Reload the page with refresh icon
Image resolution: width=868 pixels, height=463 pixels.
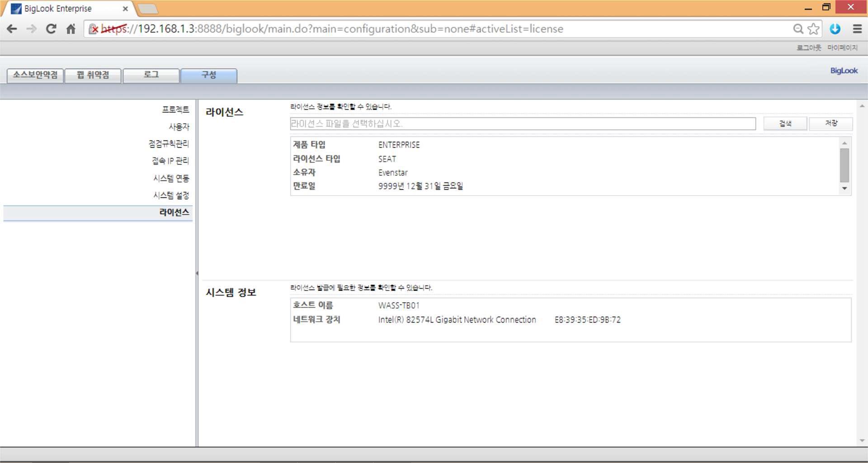click(51, 29)
